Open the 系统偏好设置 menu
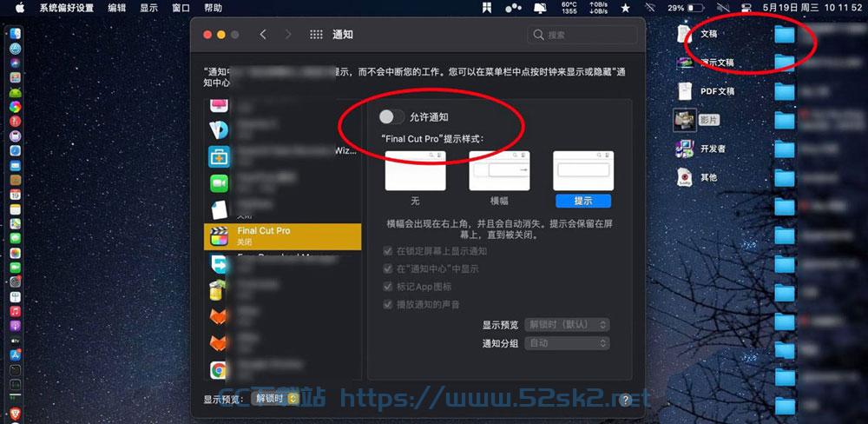The height and width of the screenshot is (424, 868). 67,8
